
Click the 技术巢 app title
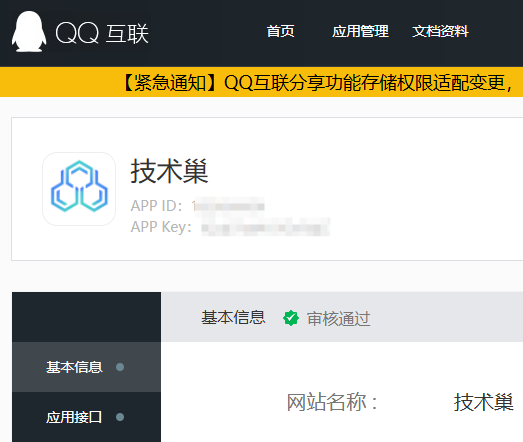tap(169, 171)
